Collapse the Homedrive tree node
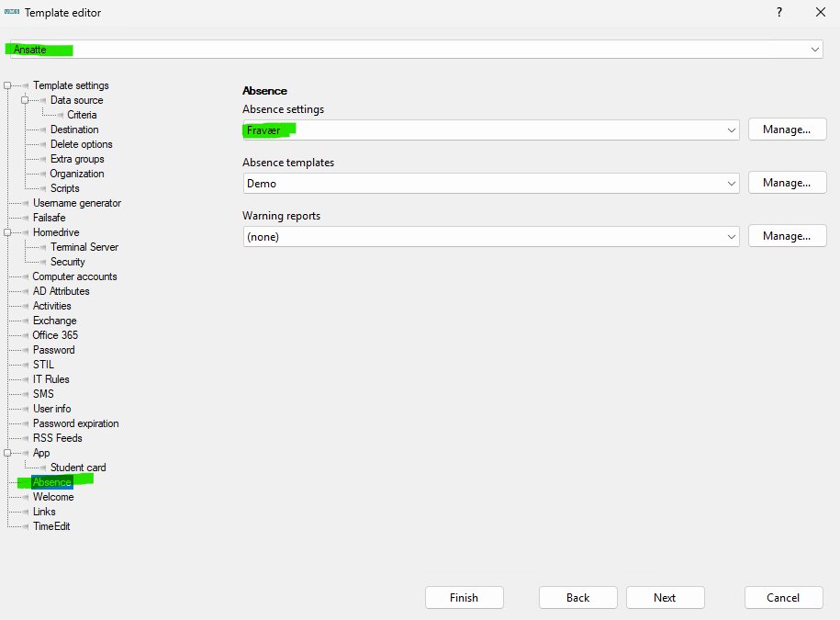840x620 pixels. pos(7,232)
